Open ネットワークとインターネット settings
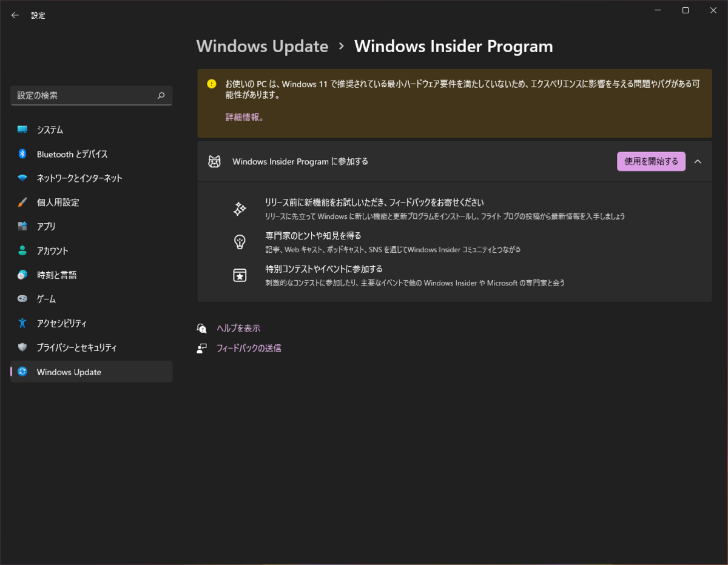Viewport: 728px width, 565px height. (x=91, y=178)
